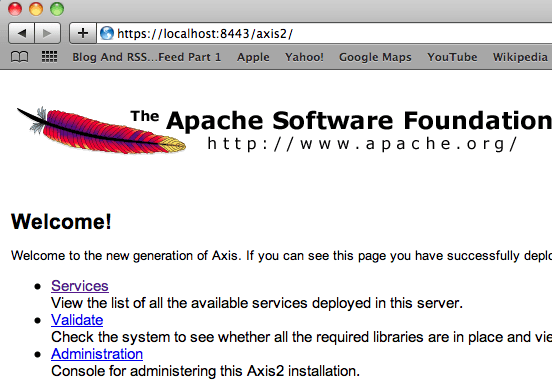Zoom the window with green button
Screen dimensions: 552x387
click(x=57, y=9)
